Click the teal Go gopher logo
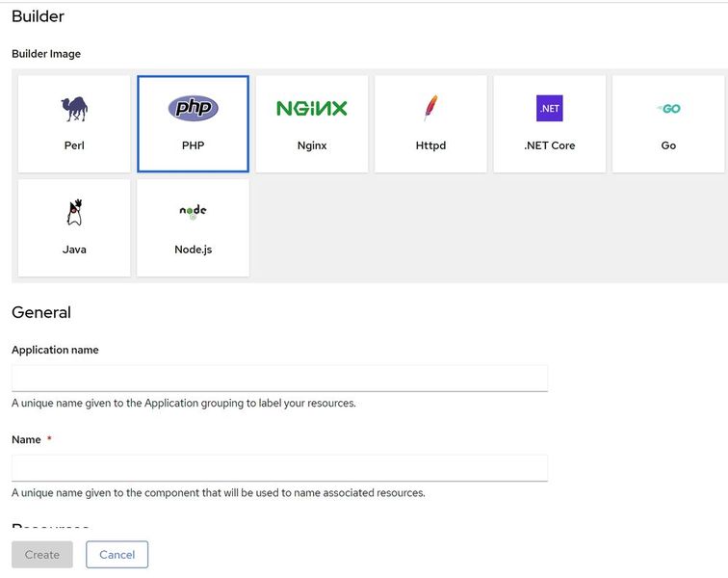Viewport: 728px width, 578px height. point(668,109)
